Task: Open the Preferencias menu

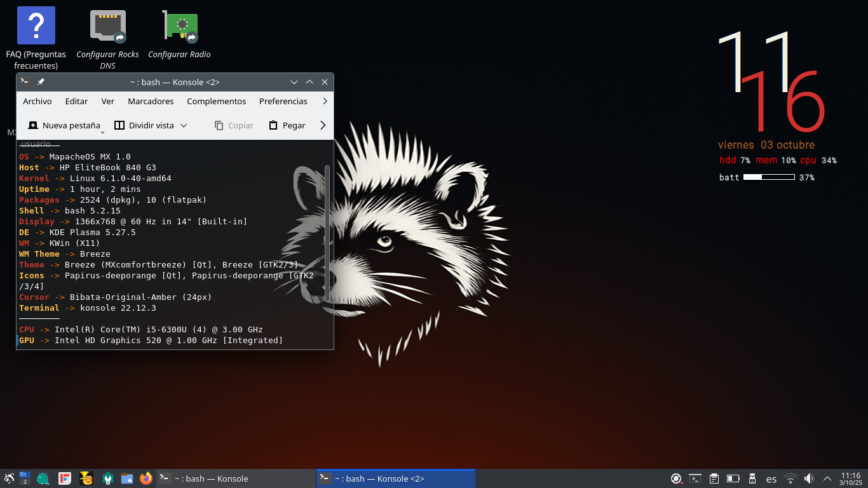Action: point(283,101)
